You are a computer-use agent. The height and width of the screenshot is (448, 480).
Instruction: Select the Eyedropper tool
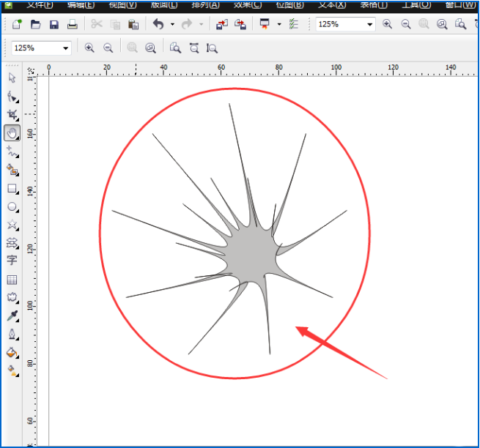(x=12, y=316)
